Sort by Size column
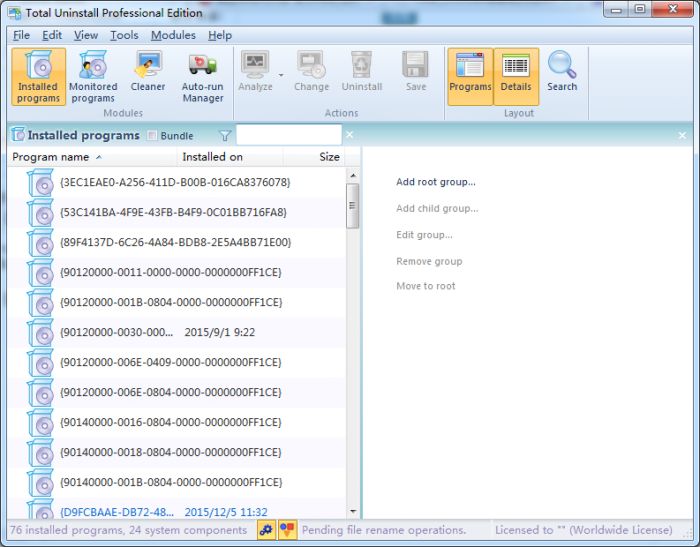 click(313, 157)
